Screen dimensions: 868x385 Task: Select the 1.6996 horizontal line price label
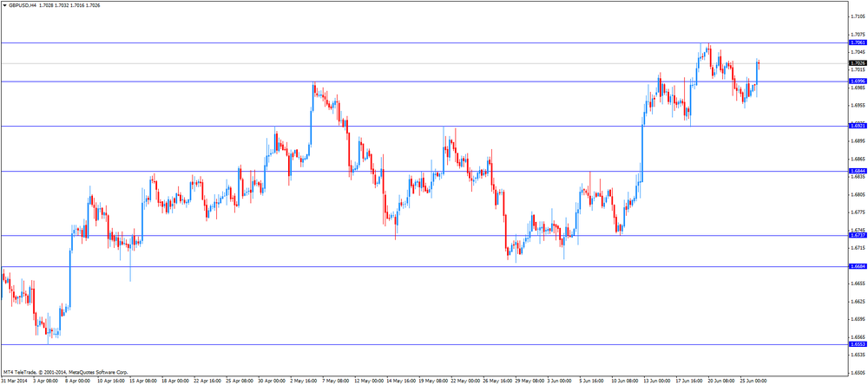pyautogui.click(x=857, y=82)
